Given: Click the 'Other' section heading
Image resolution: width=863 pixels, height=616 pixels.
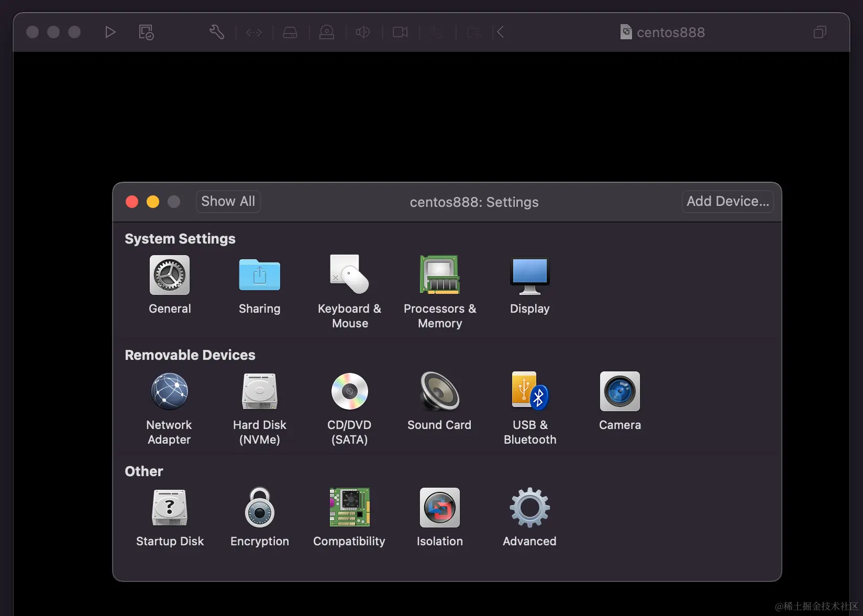Looking at the screenshot, I should (x=144, y=471).
